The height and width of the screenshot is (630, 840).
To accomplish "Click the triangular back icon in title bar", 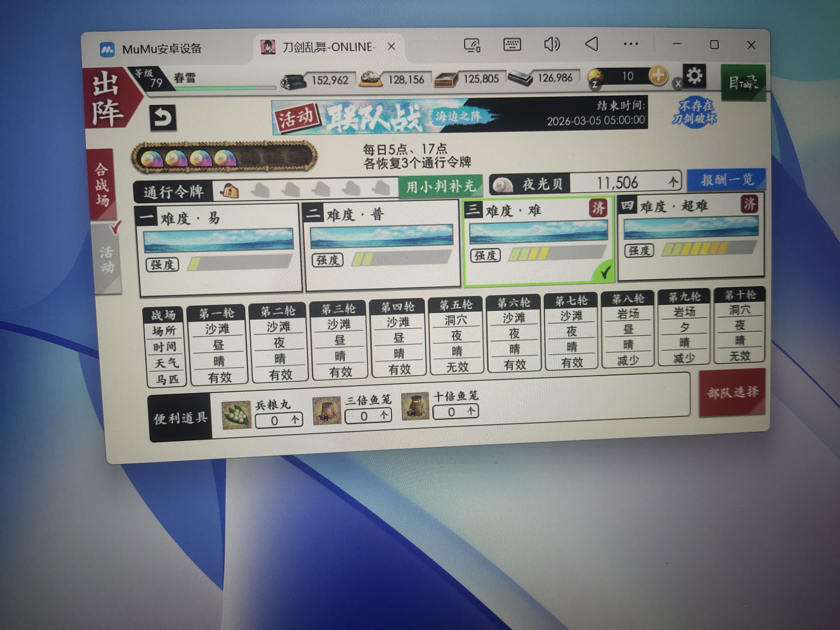I will (x=592, y=44).
